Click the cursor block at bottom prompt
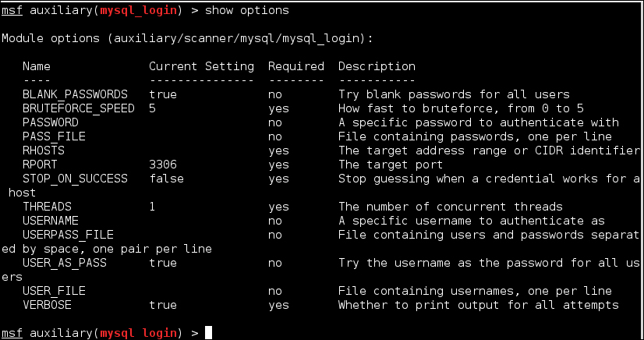The image size is (644, 340). (x=209, y=333)
